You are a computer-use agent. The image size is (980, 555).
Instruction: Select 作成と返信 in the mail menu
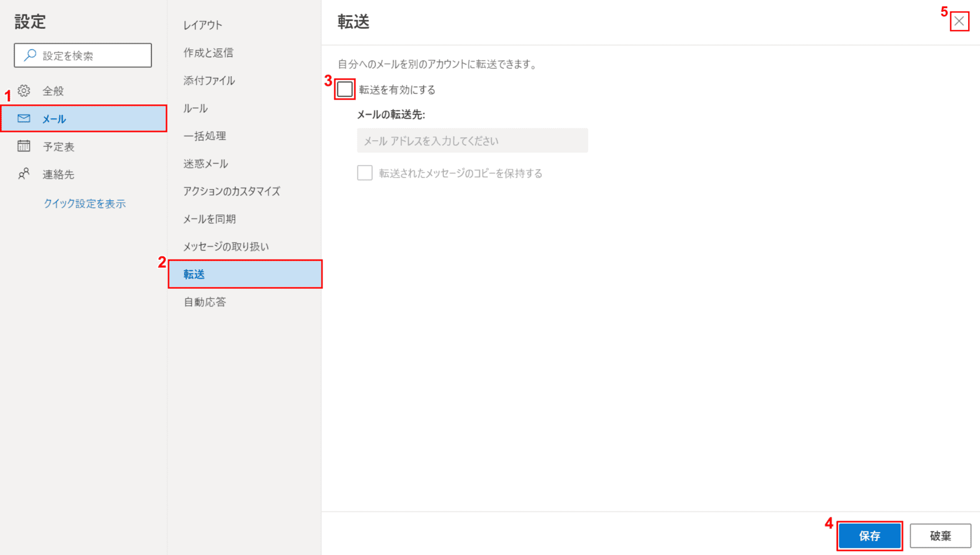[x=208, y=53]
